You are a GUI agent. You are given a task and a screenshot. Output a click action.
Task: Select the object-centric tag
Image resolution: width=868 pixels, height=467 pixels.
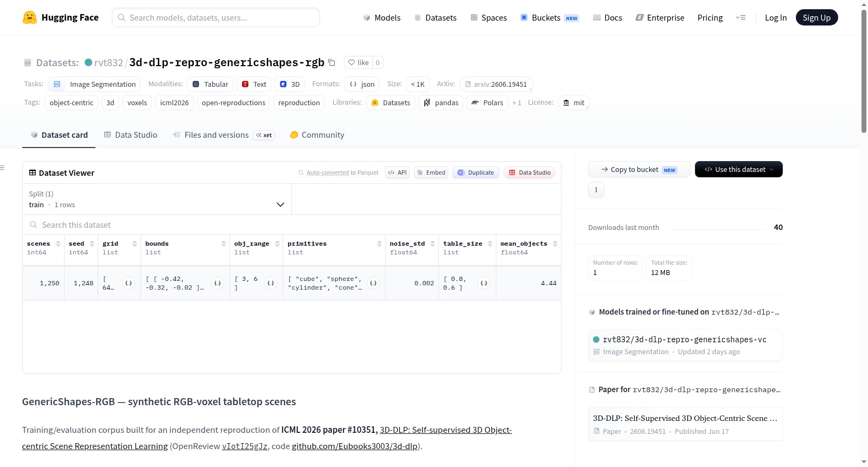72,103
